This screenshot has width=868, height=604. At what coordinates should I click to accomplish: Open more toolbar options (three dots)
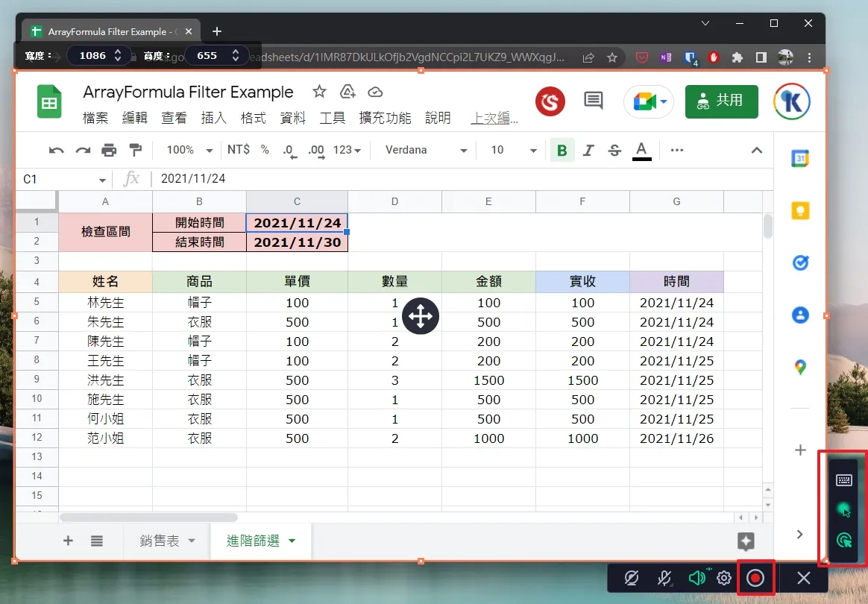[x=676, y=150]
